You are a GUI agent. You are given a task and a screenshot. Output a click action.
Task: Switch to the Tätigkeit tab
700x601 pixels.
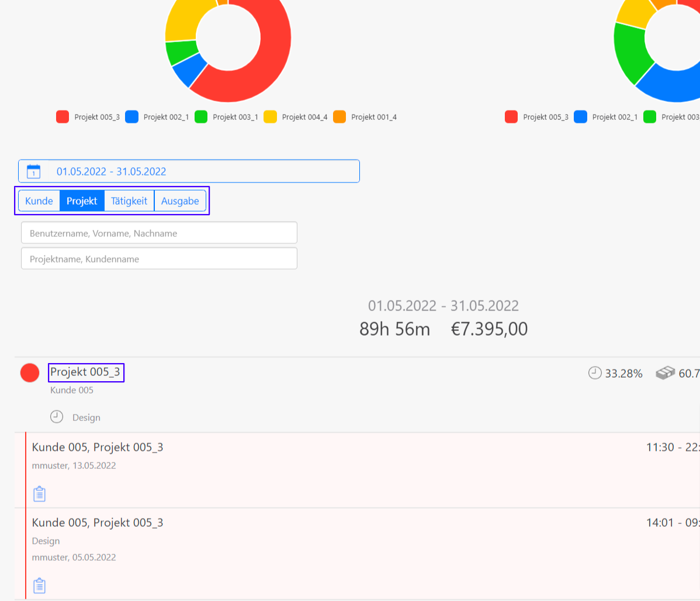(129, 201)
